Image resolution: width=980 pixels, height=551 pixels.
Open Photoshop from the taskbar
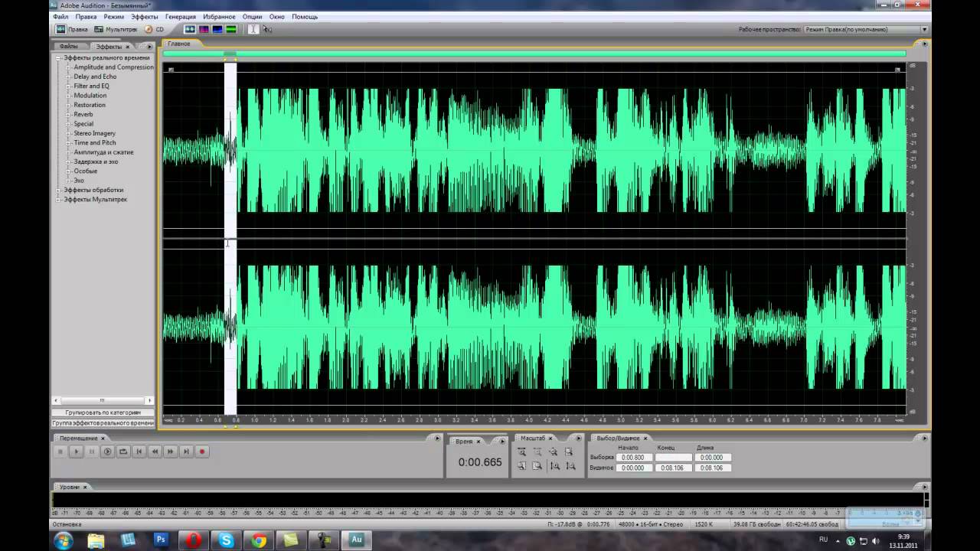tap(161, 540)
